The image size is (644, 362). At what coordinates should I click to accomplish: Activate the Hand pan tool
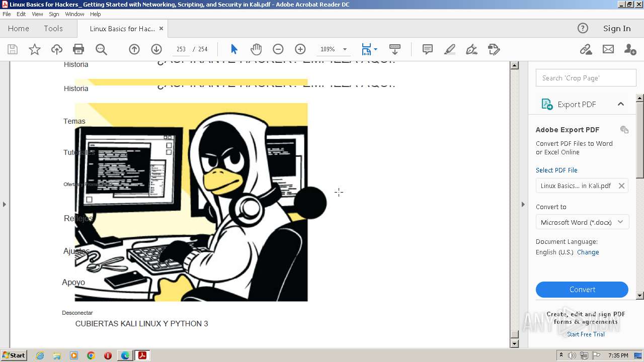(256, 49)
